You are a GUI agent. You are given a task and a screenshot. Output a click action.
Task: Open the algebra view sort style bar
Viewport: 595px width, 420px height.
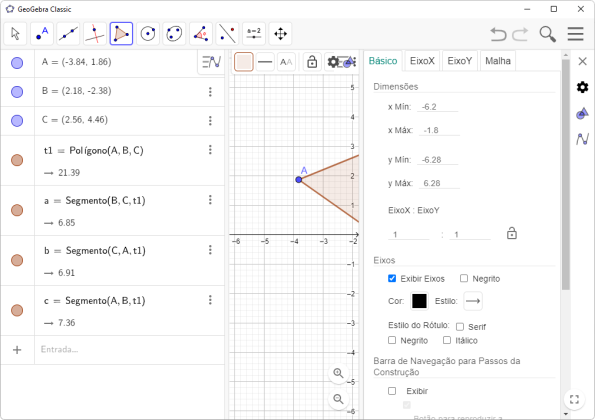click(x=211, y=62)
